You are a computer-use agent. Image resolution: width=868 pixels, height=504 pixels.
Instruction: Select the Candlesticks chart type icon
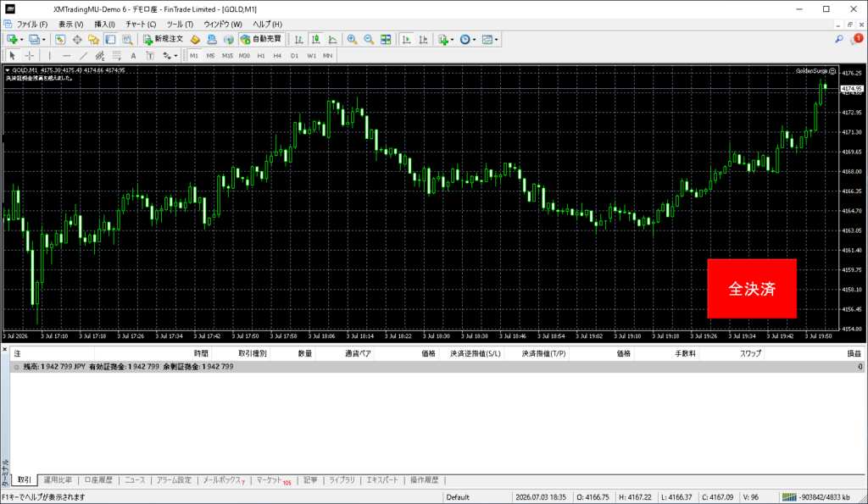click(x=315, y=39)
